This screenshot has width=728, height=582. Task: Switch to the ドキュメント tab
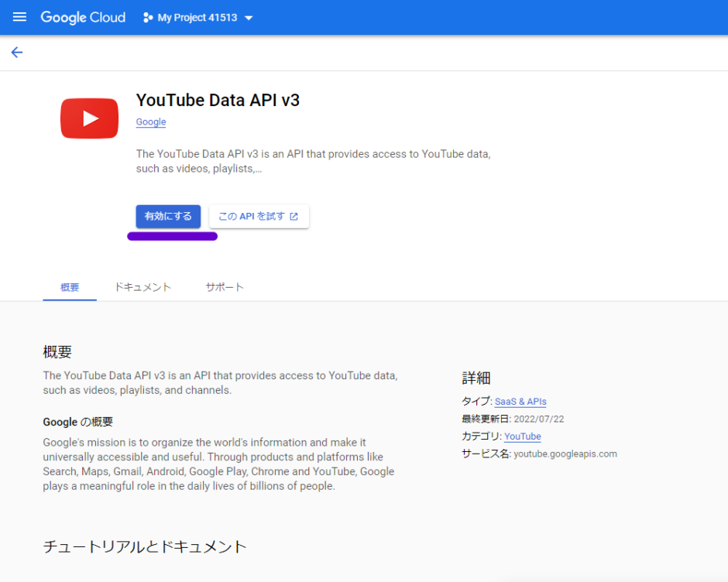(x=143, y=287)
